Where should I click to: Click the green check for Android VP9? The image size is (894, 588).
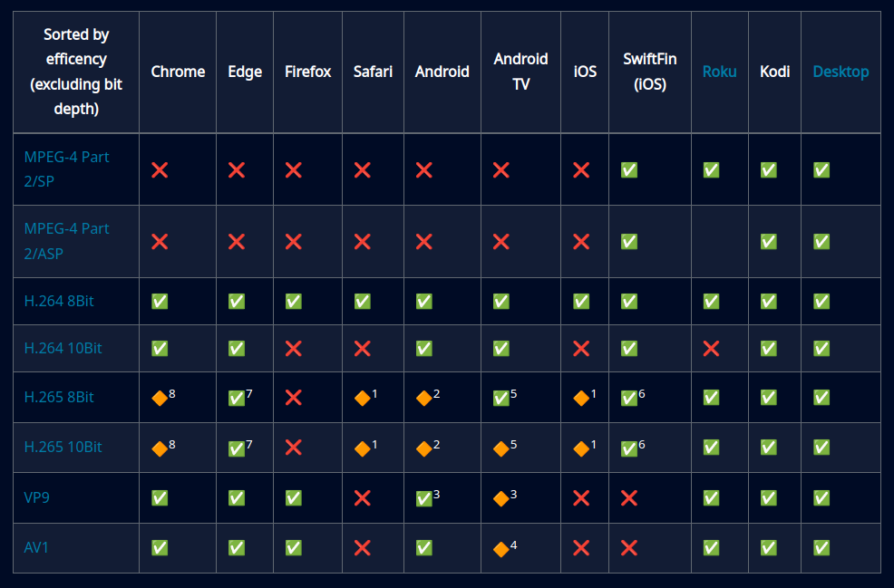click(x=423, y=498)
